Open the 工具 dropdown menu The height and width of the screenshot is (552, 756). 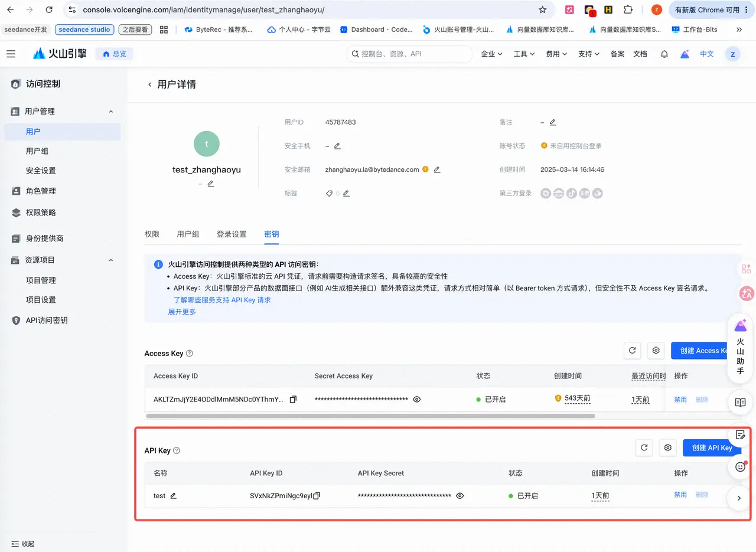tap(524, 54)
